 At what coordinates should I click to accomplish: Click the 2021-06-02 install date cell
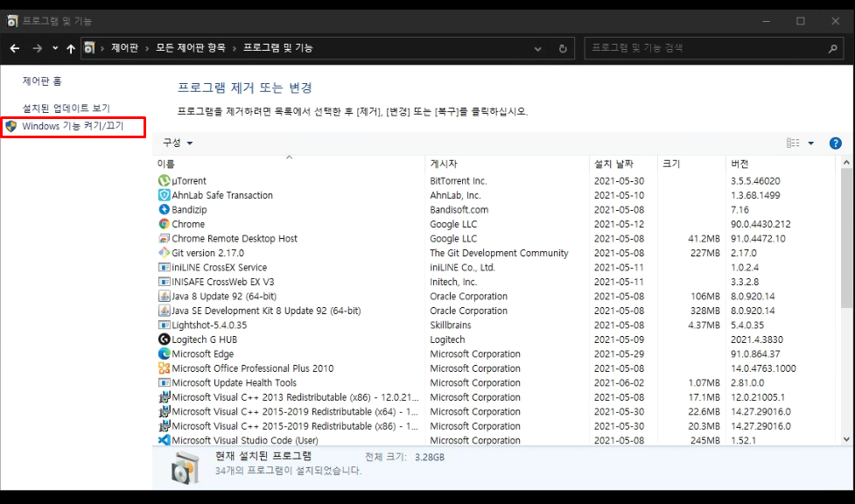619,383
